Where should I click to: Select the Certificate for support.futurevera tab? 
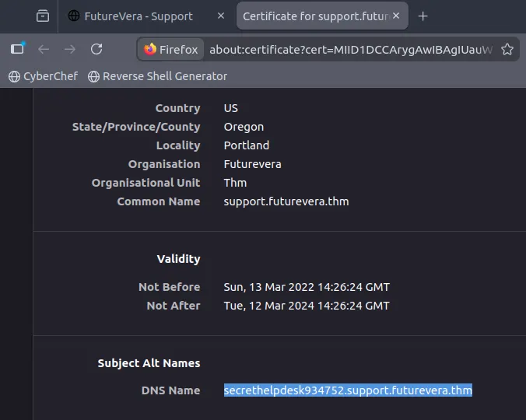click(315, 16)
